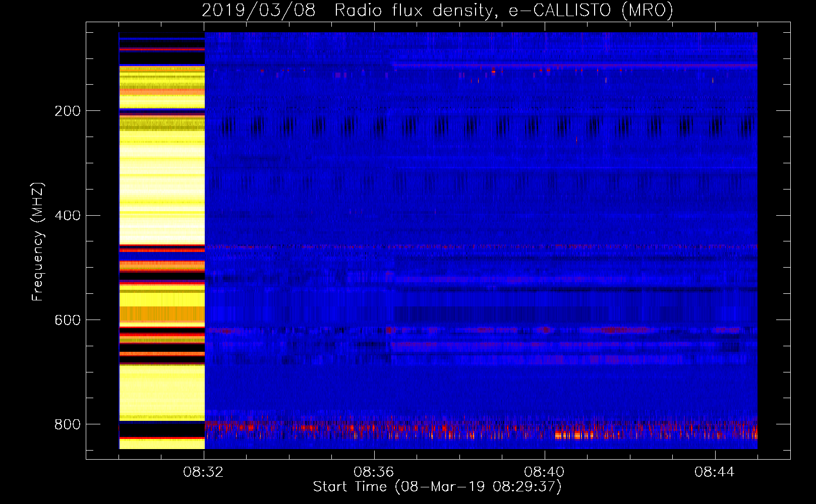Screen dimensions: 816x504
Task: Click the bright yellow saturated band at spectrogram start
Action: (x=162, y=241)
